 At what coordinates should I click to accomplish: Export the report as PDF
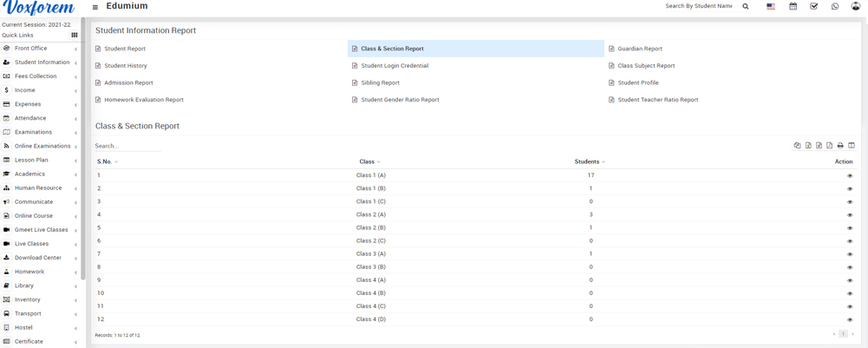click(x=830, y=146)
